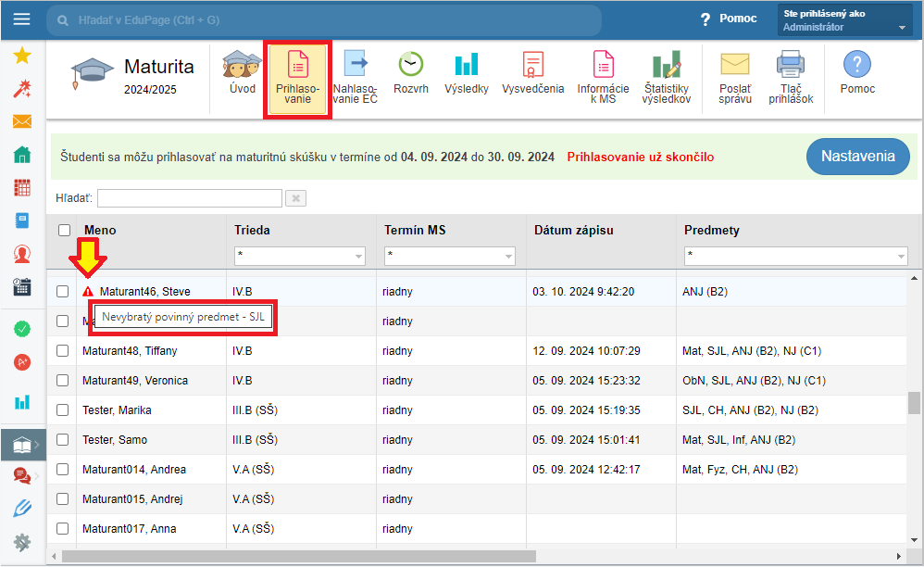Click the Štatistiky výsledkov icon
924x567 pixels.
(667, 64)
